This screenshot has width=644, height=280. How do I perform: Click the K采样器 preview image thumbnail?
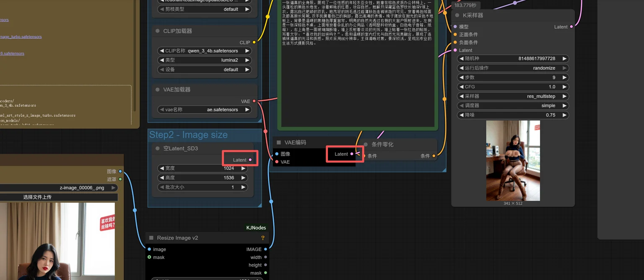pyautogui.click(x=513, y=161)
